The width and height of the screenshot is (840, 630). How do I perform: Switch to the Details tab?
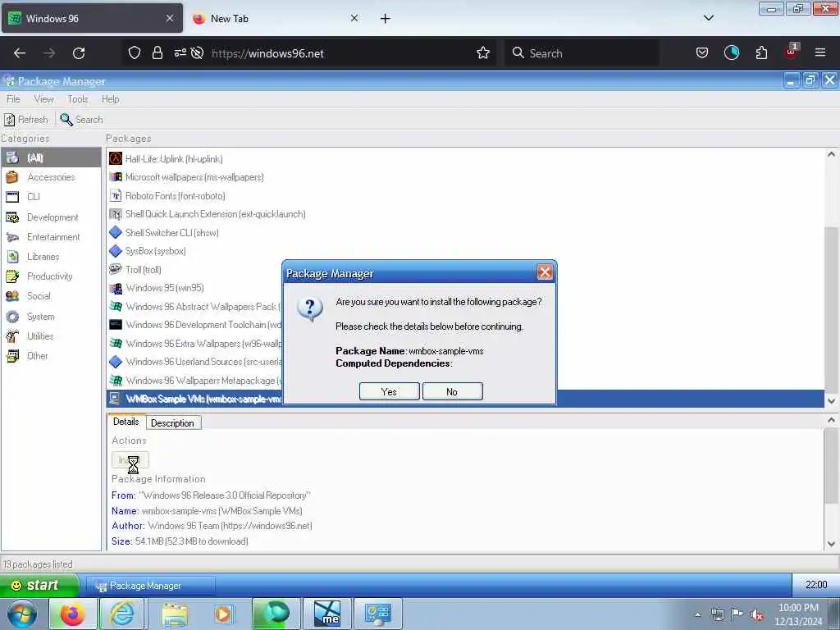click(x=126, y=422)
